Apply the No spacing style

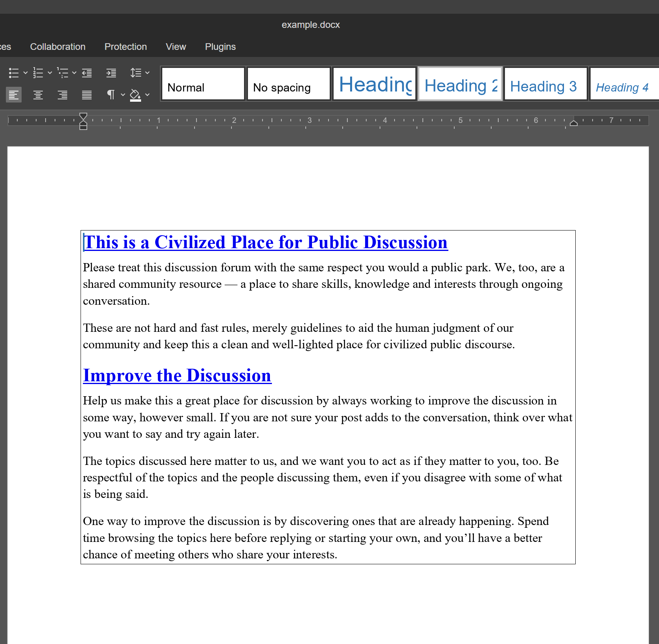click(x=289, y=84)
